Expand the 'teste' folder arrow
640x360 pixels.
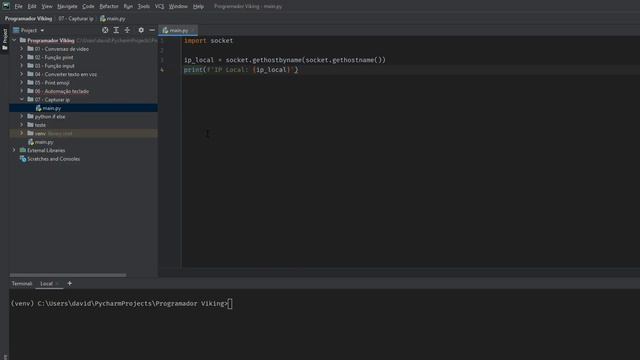[22, 125]
